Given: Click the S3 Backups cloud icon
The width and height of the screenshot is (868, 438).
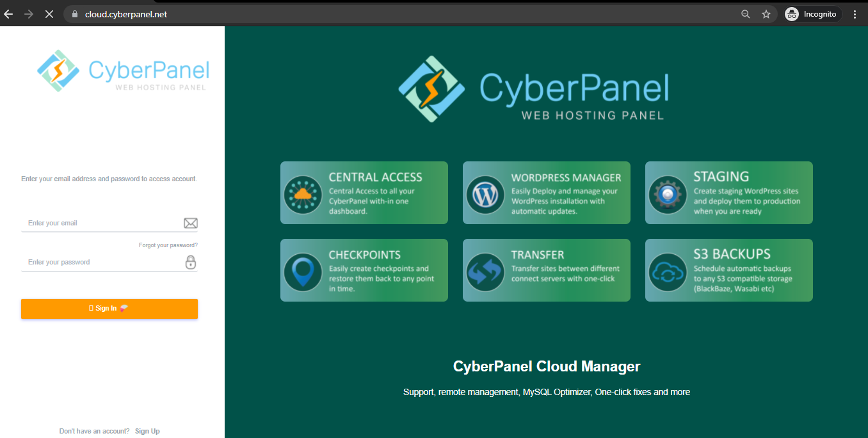Looking at the screenshot, I should coord(668,270).
